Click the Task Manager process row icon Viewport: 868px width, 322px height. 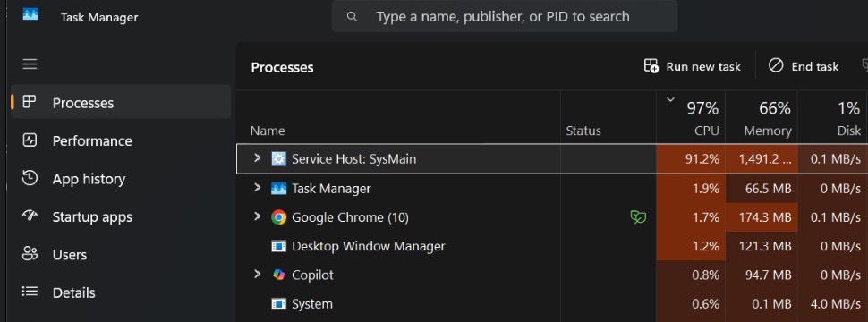click(279, 189)
